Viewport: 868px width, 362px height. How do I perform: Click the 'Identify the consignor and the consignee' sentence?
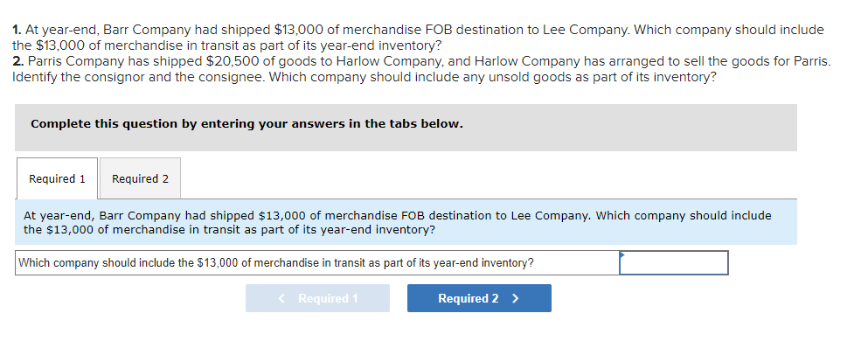click(x=157, y=77)
